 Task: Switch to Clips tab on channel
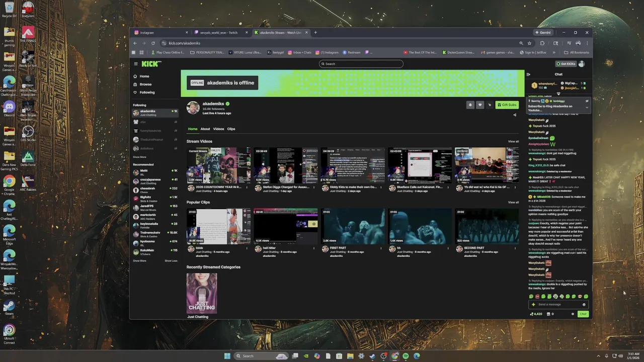pyautogui.click(x=231, y=129)
